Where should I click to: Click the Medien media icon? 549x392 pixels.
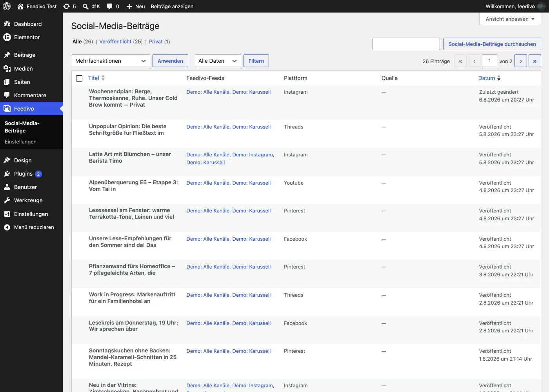[7, 69]
